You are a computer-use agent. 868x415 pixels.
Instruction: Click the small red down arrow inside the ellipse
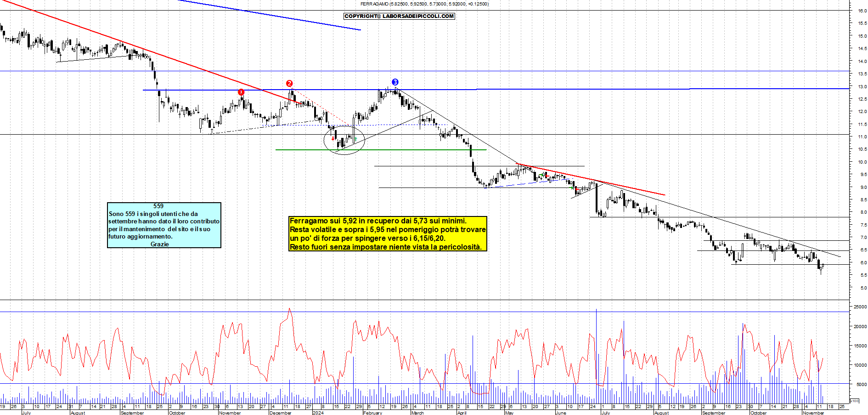tap(333, 138)
